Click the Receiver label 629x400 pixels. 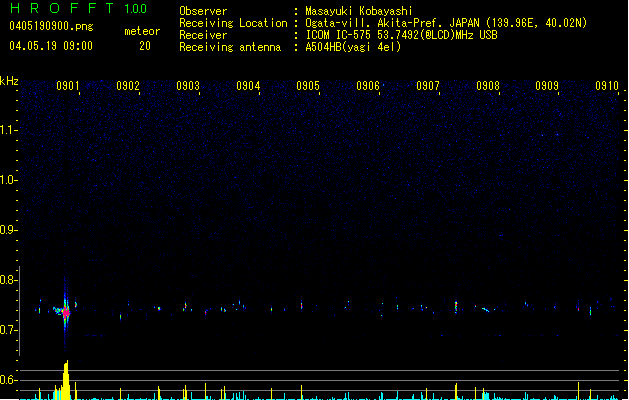[203, 35]
